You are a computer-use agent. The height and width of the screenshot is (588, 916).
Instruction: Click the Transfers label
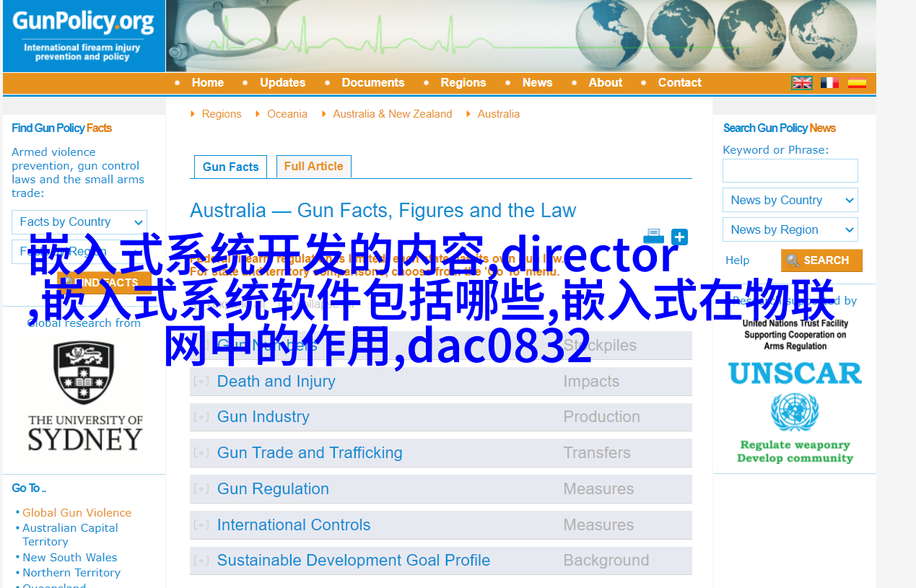[x=597, y=453]
